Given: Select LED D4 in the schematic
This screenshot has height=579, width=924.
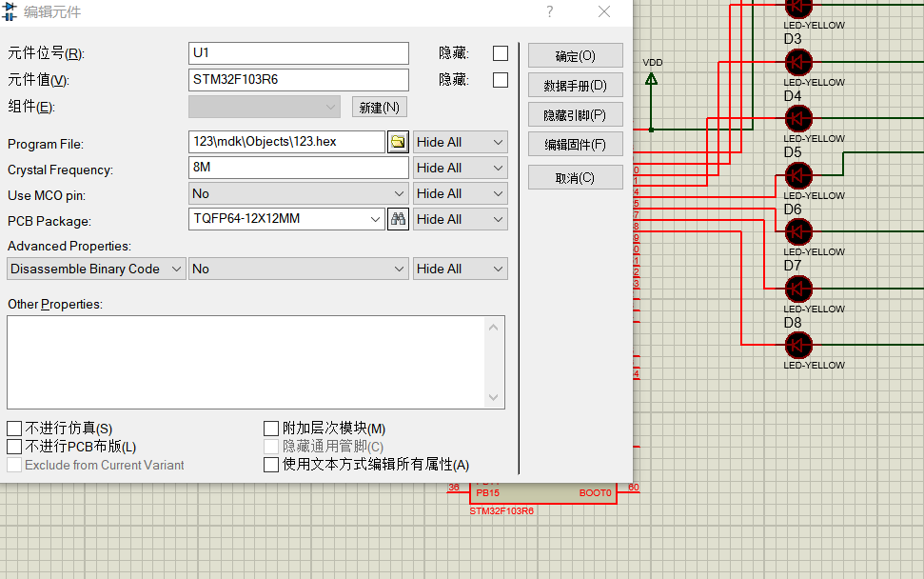Looking at the screenshot, I should (798, 118).
